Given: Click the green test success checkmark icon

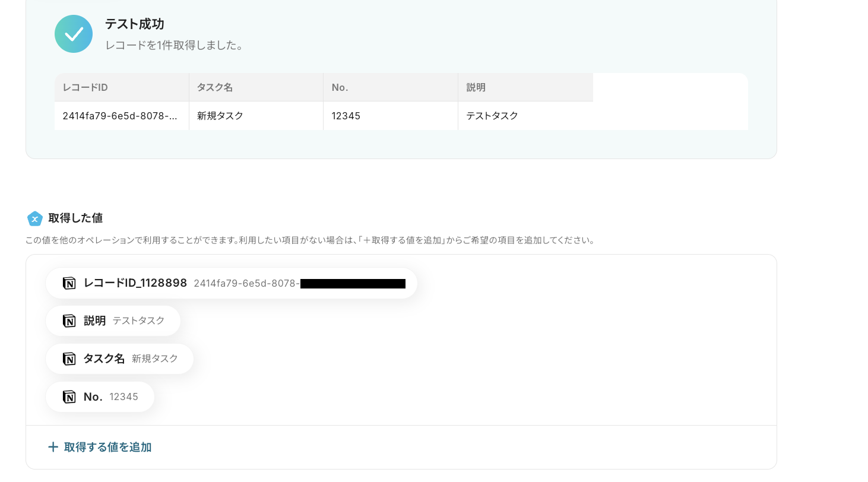Looking at the screenshot, I should point(74,34).
